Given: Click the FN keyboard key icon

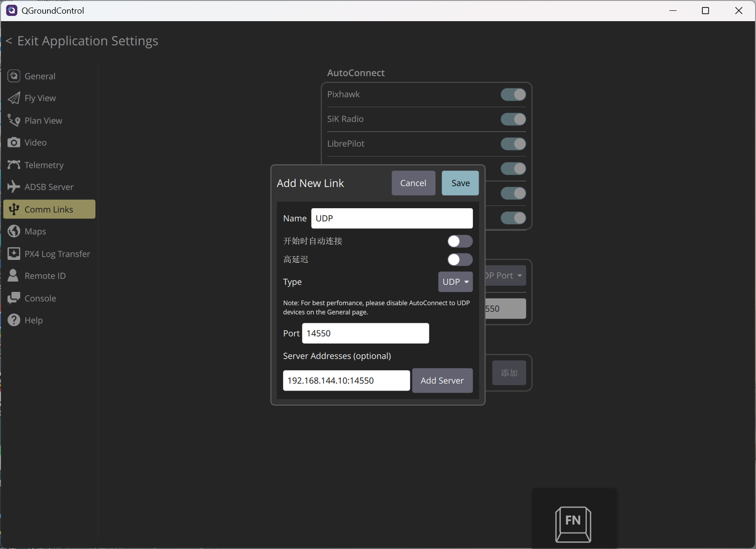Looking at the screenshot, I should click(573, 524).
